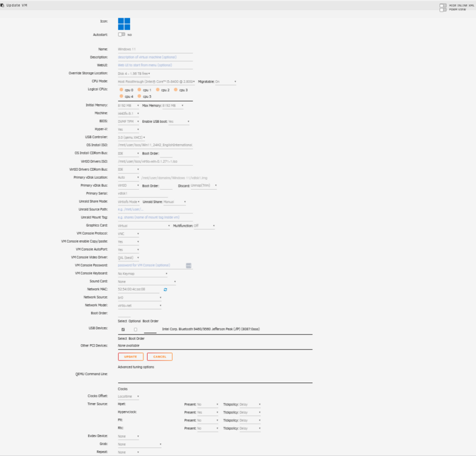Open the Hyper-V dropdown
Viewport: 476px width, 456px height.
point(128,130)
